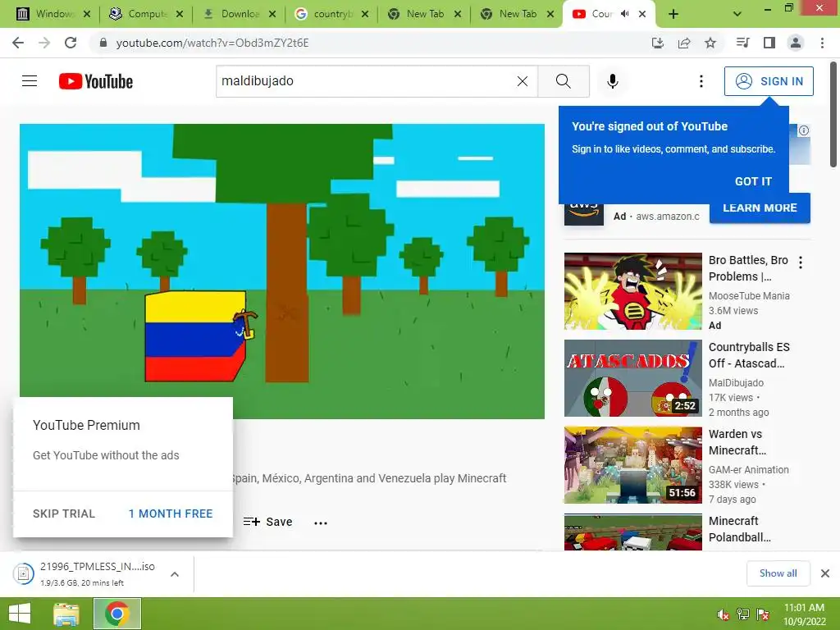
Task: Open more actions ellipsis next to Save
Action: 321,523
